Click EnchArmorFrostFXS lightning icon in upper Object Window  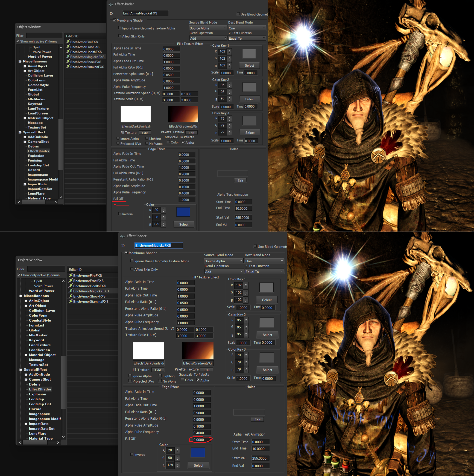pyautogui.click(x=68, y=47)
